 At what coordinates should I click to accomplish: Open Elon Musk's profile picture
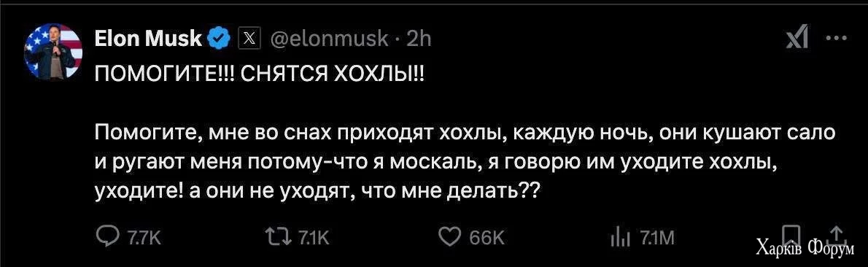[53, 52]
